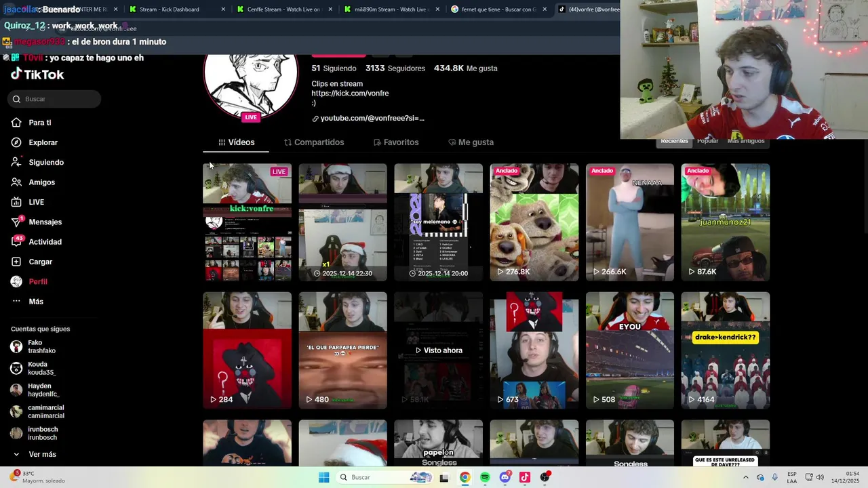Close the Cenffe Stream browser tab
The image size is (868, 488).
[x=330, y=9]
